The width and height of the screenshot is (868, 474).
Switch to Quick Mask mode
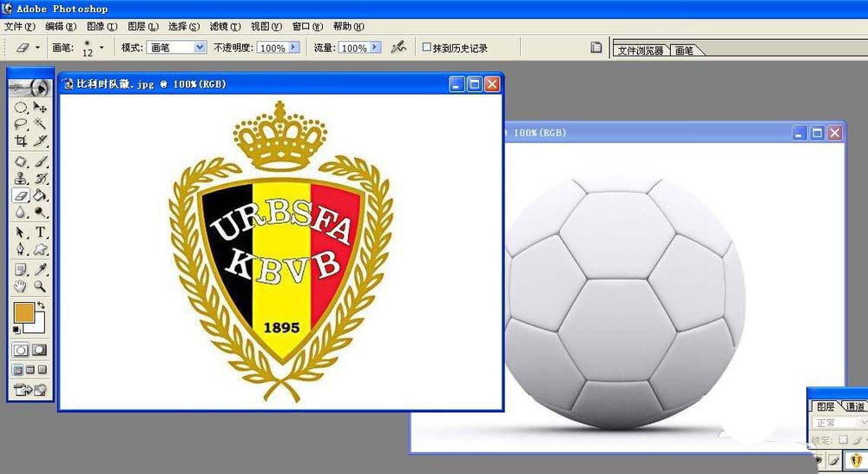coord(40,350)
